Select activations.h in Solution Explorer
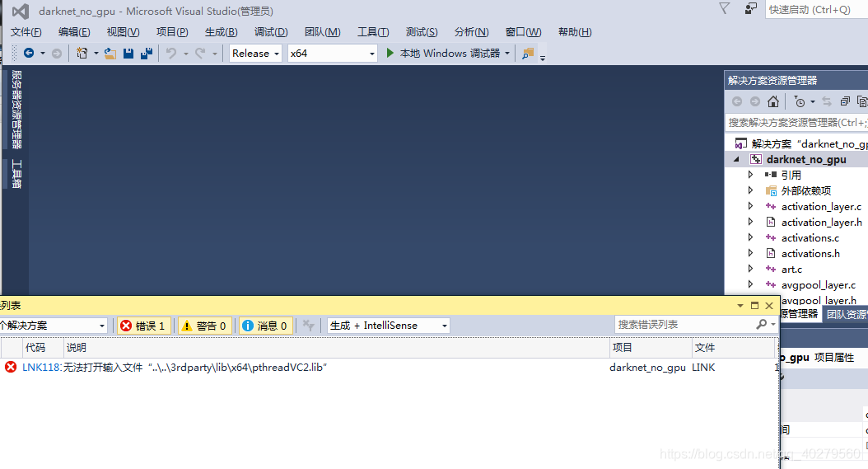 (810, 253)
